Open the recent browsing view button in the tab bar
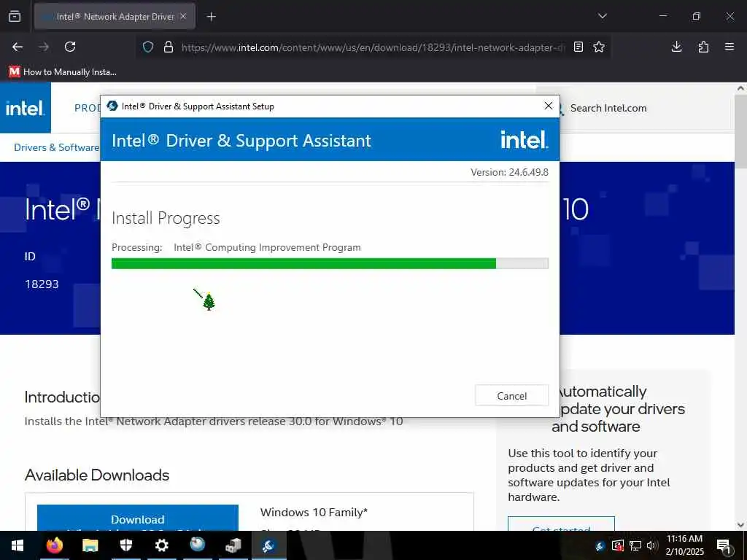 point(15,17)
